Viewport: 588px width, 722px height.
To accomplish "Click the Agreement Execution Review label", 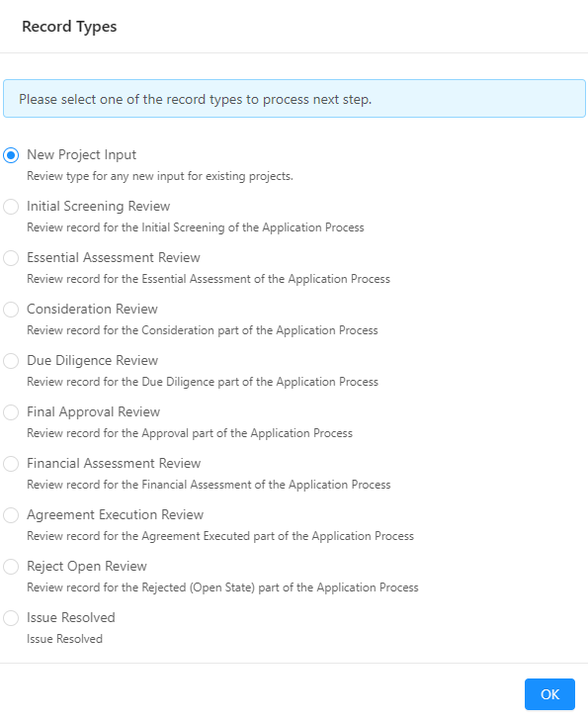I will (x=115, y=514).
